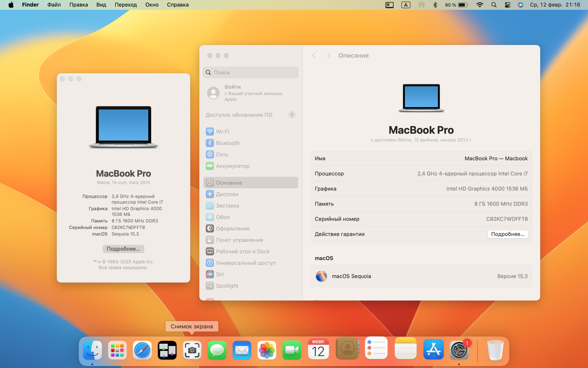Click Подробнее next to Действие гарантии
The height and width of the screenshot is (368, 588).
(x=508, y=234)
